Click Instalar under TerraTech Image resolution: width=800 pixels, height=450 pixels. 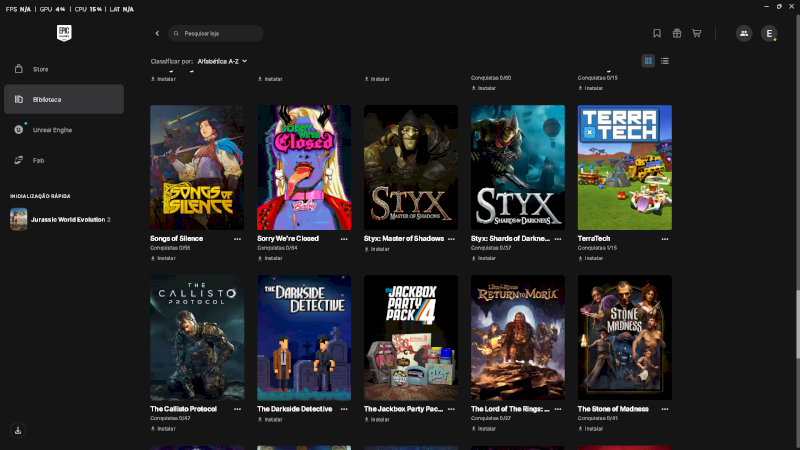[x=591, y=258]
